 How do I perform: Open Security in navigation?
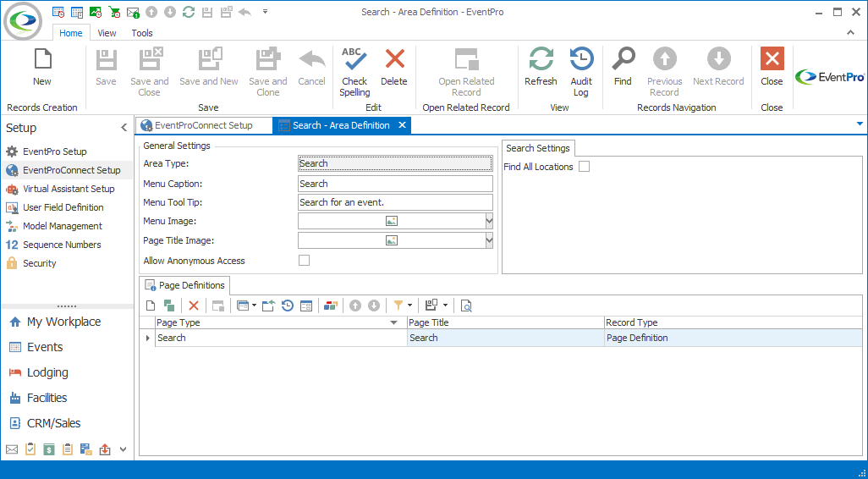pyautogui.click(x=39, y=263)
